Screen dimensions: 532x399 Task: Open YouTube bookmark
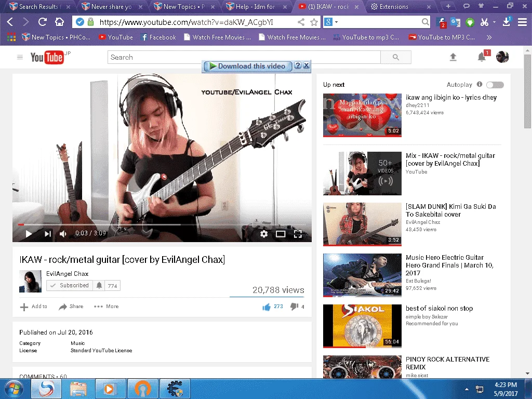[116, 37]
